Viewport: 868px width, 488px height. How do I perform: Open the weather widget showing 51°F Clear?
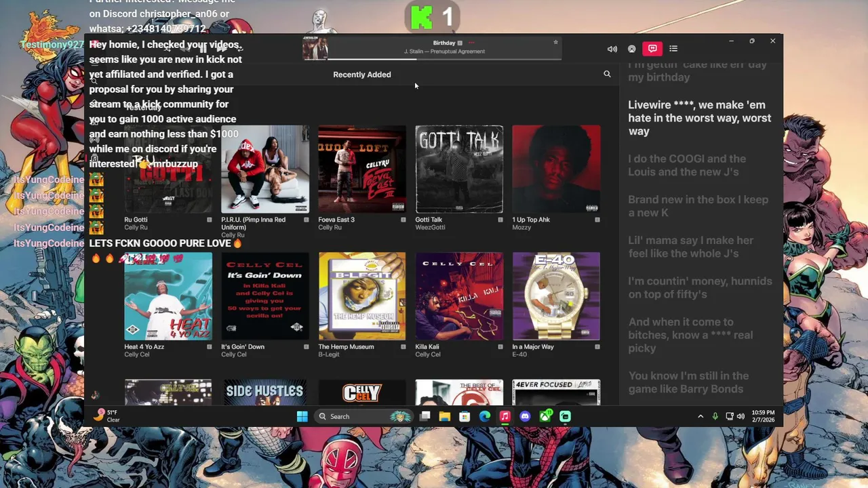coord(107,415)
